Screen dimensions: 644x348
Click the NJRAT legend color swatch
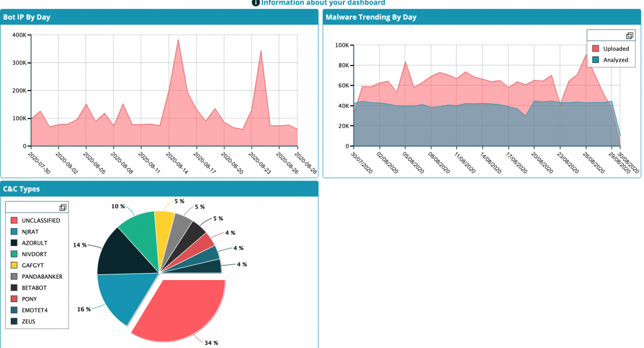pyautogui.click(x=14, y=232)
